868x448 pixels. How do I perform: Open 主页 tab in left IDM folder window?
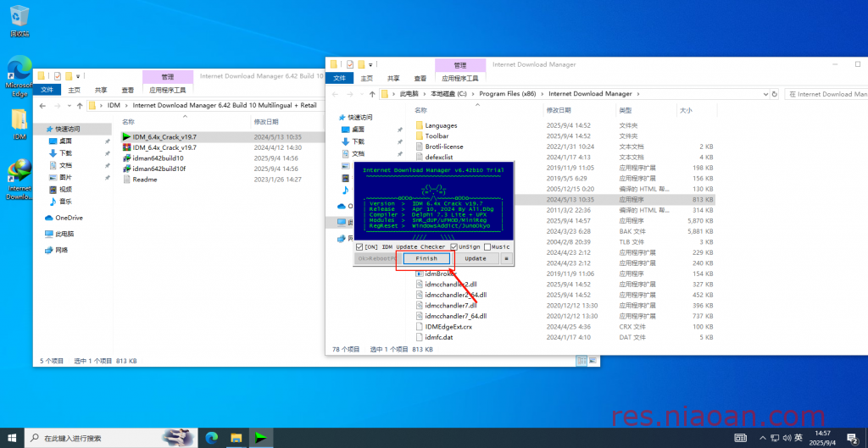coord(75,90)
